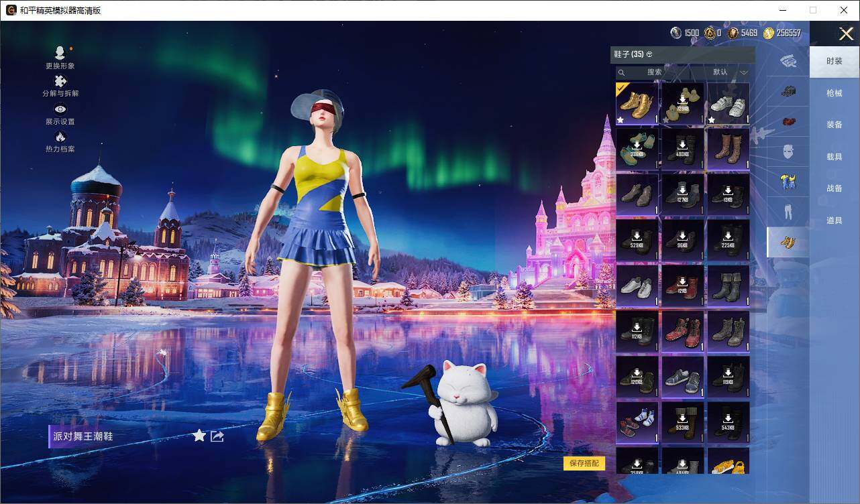The image size is (860, 504).
Task: Click the 保存搭配 save outfit button
Action: pos(584,463)
